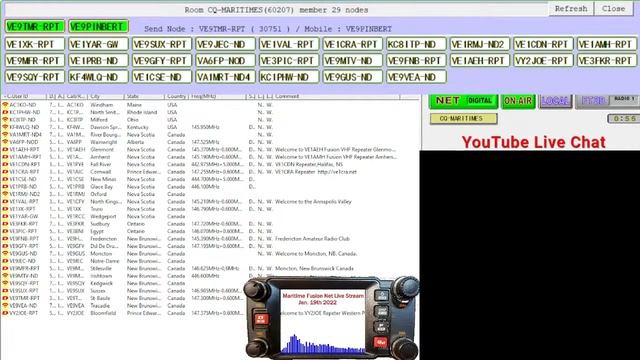Screen dimensions: 640x360
Task: Click the VE9VEA-ND node button
Action: tap(416, 77)
